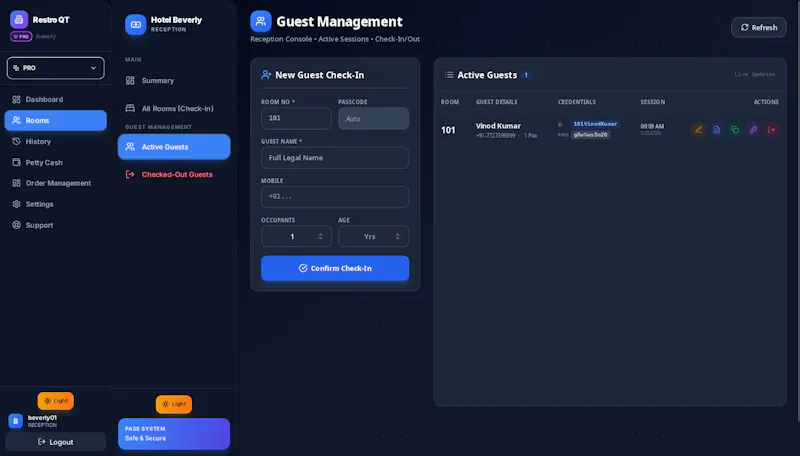Image resolution: width=800 pixels, height=456 pixels.
Task: Click the Dashboard grid icon
Action: 16,99
